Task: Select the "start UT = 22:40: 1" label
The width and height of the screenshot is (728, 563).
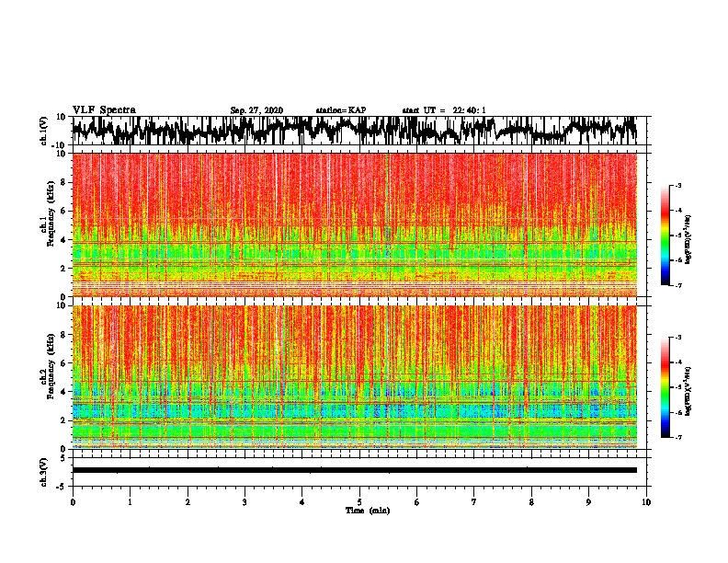Action: click(444, 110)
